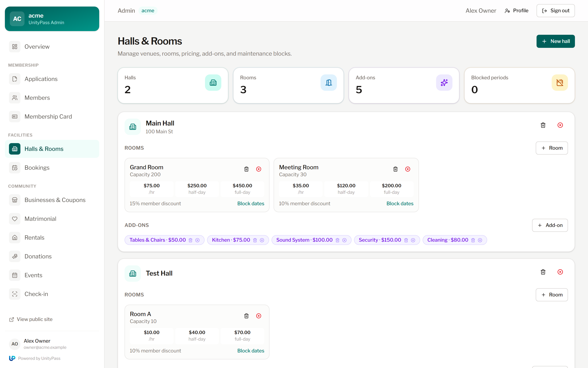Click the Add-ons stat card sparkle icon
Image resolution: width=588 pixels, height=368 pixels.
[444, 83]
